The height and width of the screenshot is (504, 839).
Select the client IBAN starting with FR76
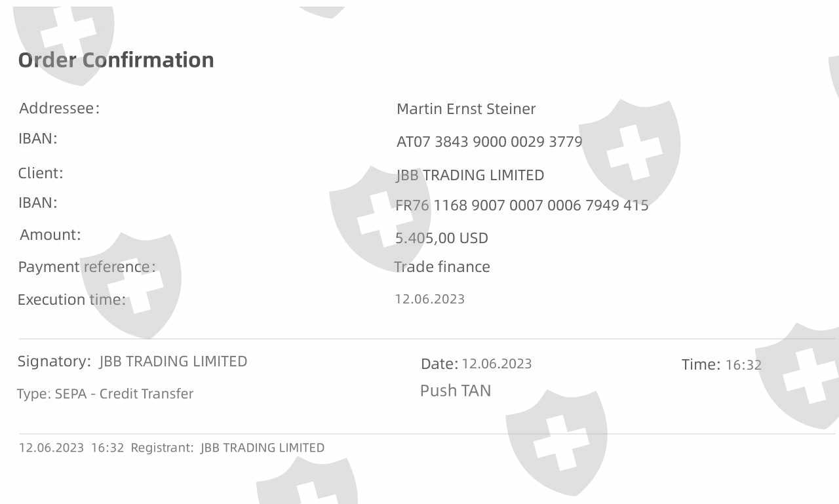(x=522, y=205)
